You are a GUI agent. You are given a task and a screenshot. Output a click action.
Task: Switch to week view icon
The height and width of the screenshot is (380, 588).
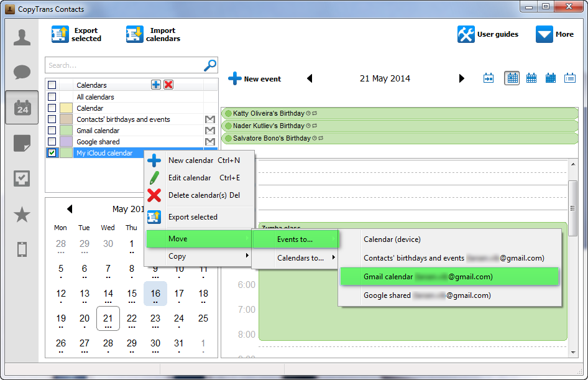pyautogui.click(x=531, y=78)
